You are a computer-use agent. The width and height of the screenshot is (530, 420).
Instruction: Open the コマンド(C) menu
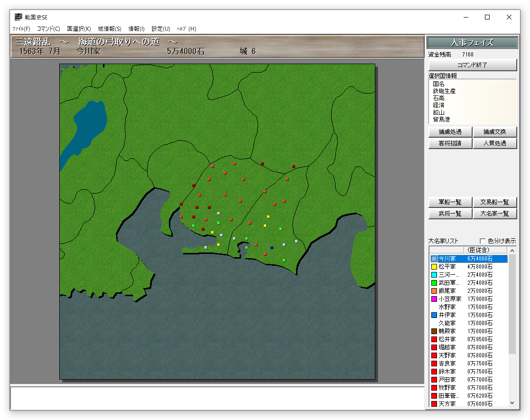pos(48,29)
